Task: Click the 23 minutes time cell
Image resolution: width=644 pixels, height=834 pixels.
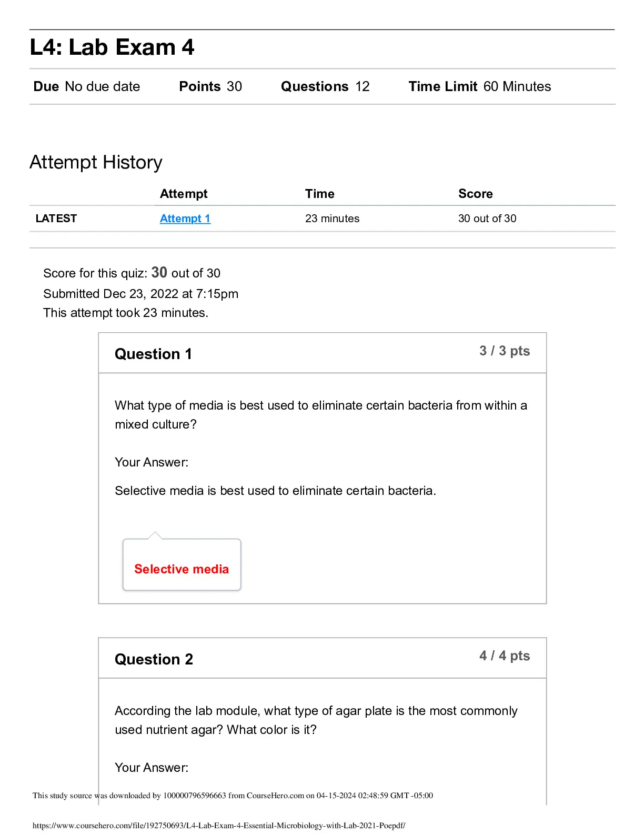Action: (x=333, y=219)
